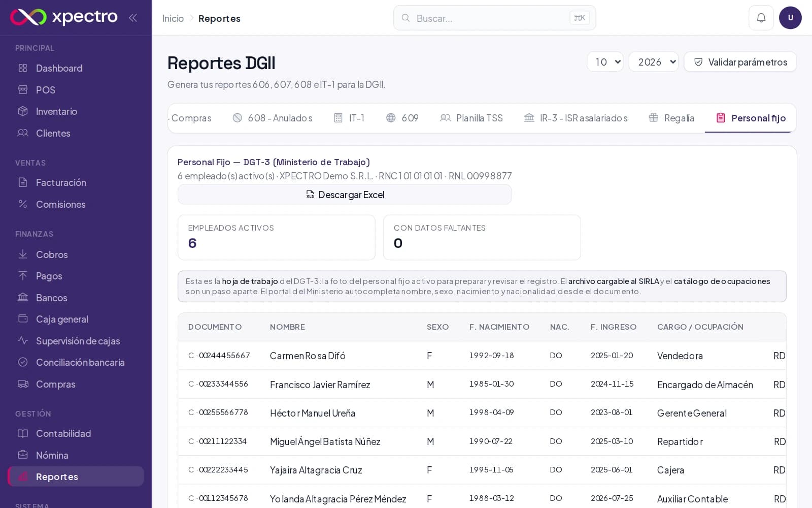Click the Cobros download-arrow icon
The height and width of the screenshot is (508, 812).
(x=23, y=254)
